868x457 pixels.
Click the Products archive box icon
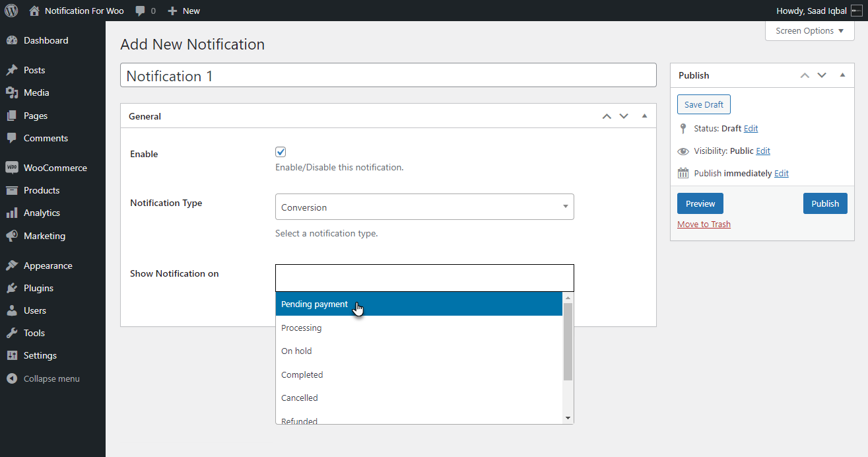12,190
